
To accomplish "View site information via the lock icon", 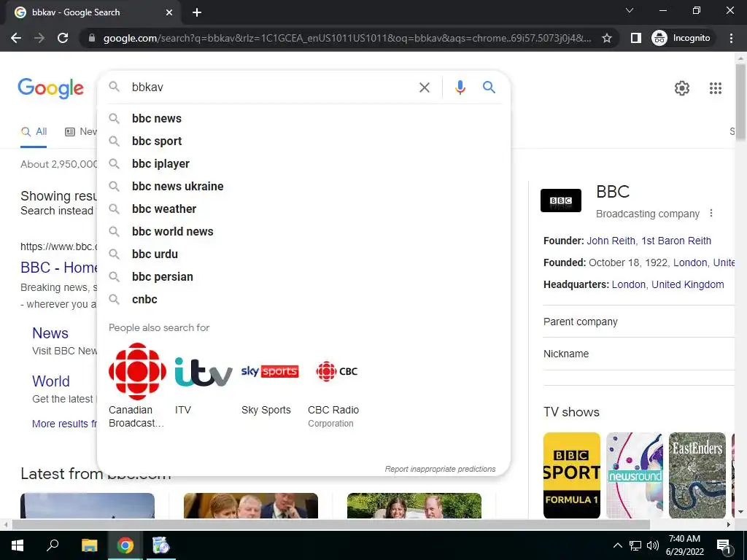I will (x=92, y=38).
